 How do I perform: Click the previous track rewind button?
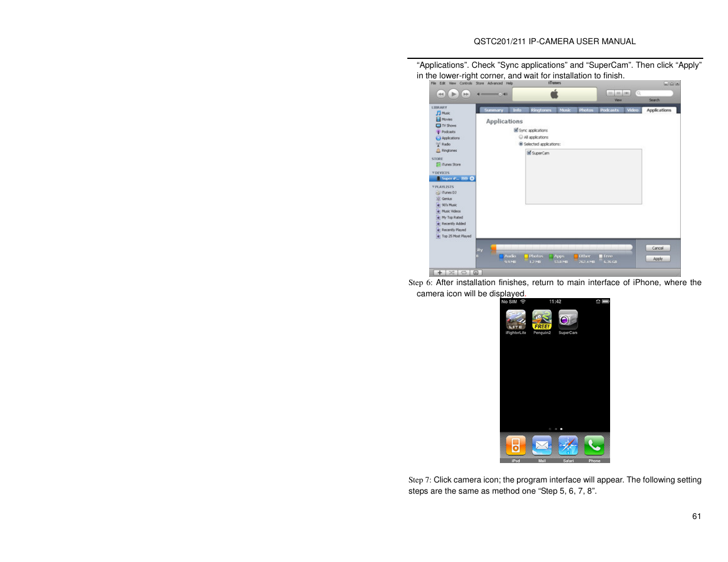pos(441,94)
